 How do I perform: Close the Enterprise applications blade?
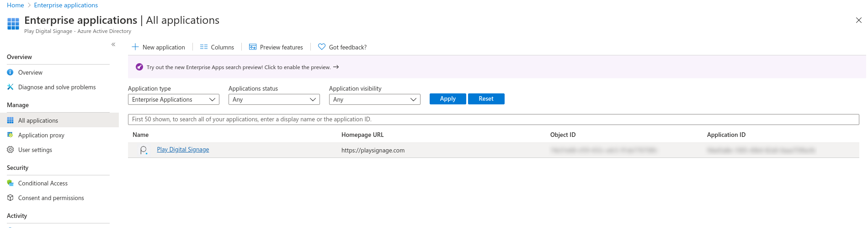pos(859,20)
